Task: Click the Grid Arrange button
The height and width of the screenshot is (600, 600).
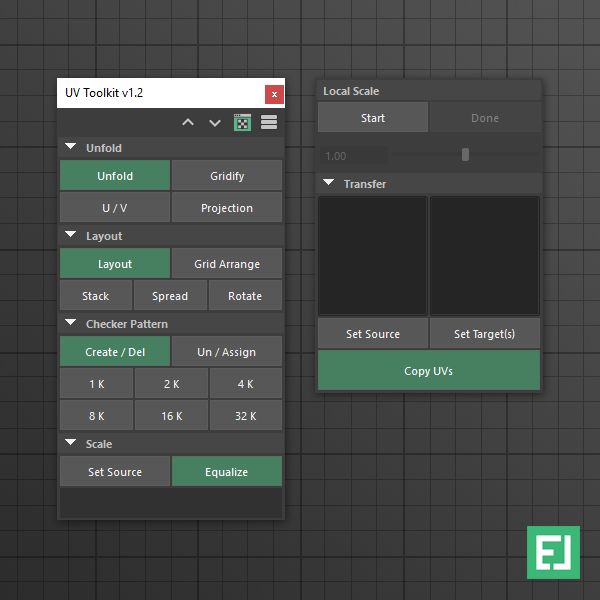Action: tap(227, 263)
